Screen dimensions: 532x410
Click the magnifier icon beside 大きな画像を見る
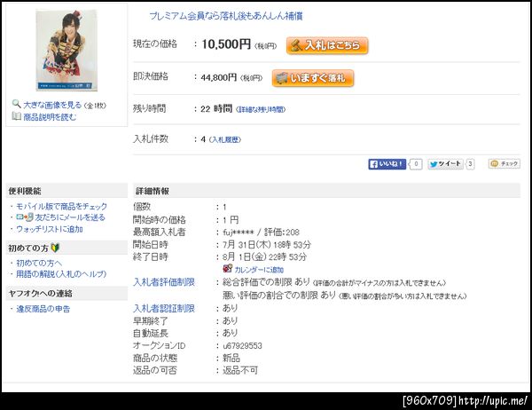coord(16,104)
